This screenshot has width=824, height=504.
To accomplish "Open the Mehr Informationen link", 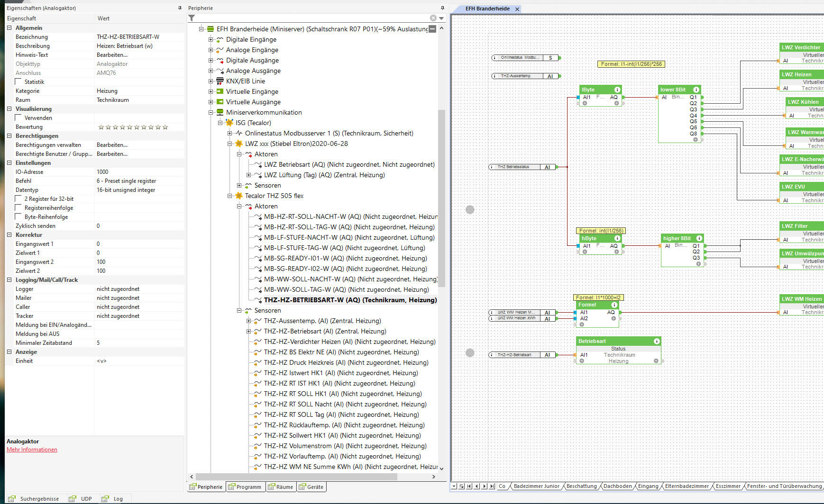I will pos(32,450).
